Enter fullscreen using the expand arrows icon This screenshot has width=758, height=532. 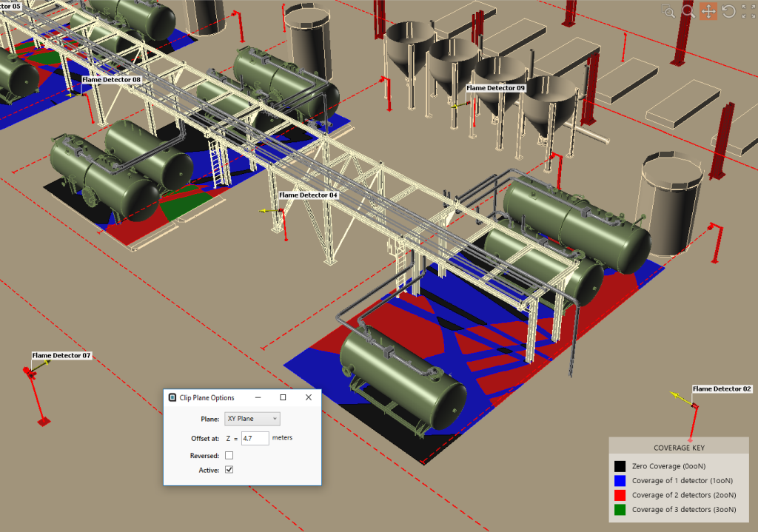pos(748,11)
